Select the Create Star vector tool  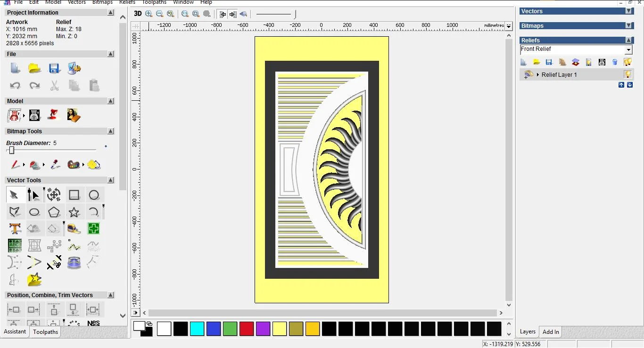click(x=74, y=212)
